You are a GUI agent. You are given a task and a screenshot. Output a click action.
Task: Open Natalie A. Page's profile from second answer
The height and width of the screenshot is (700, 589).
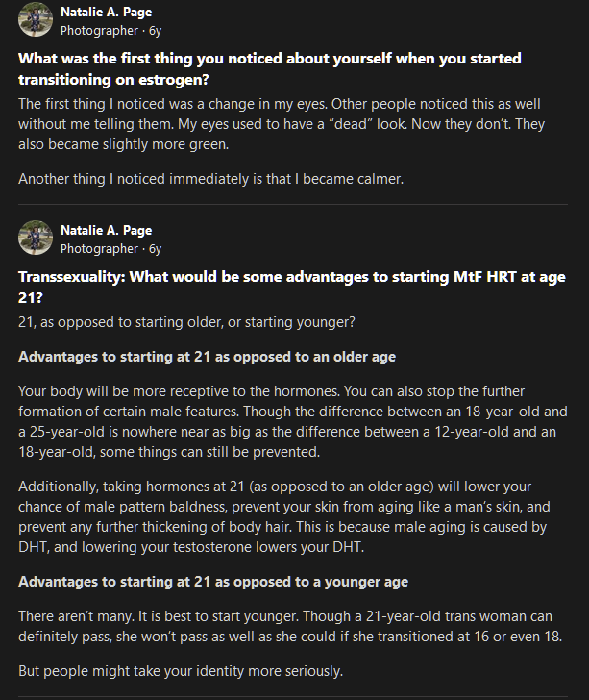coord(106,231)
